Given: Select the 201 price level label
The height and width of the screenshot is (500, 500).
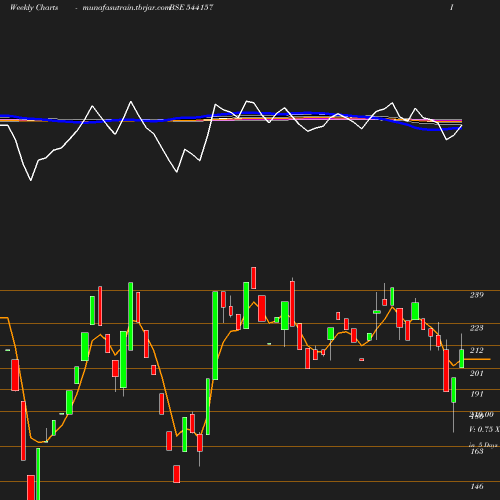Looking at the screenshot, I should 477,373.
